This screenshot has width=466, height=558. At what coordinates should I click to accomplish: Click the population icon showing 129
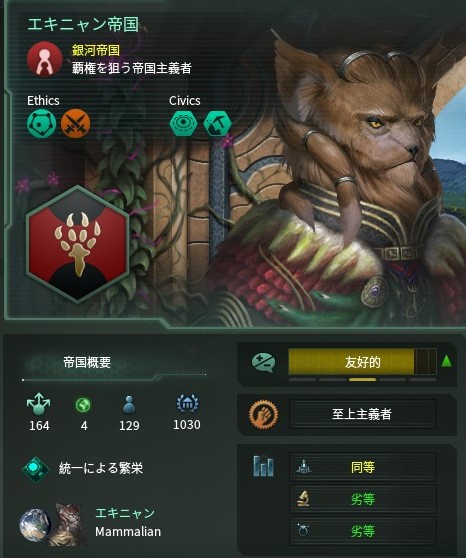pyautogui.click(x=129, y=404)
